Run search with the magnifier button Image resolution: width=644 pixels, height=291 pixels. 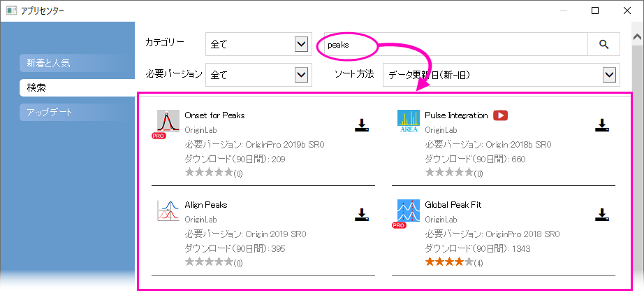(603, 45)
